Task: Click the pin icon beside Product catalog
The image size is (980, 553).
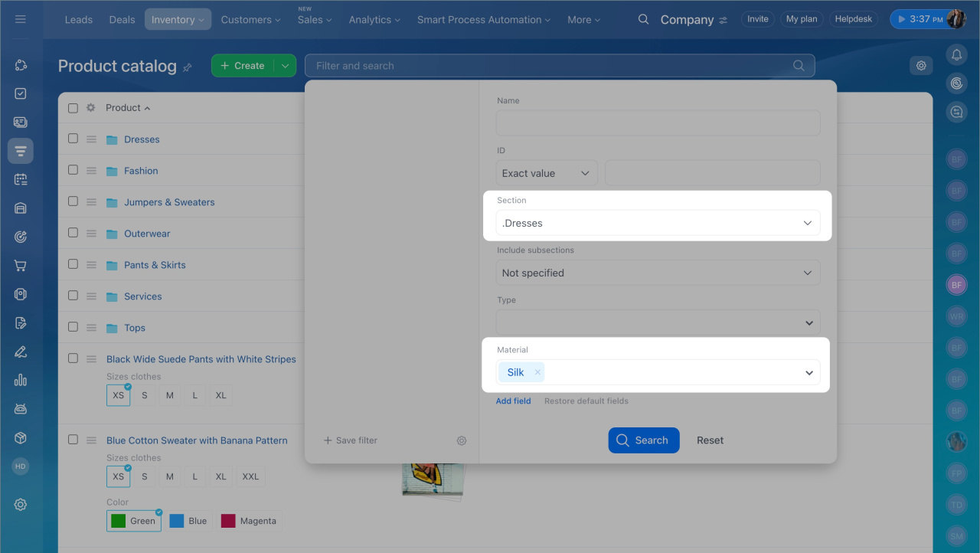Action: pos(188,67)
